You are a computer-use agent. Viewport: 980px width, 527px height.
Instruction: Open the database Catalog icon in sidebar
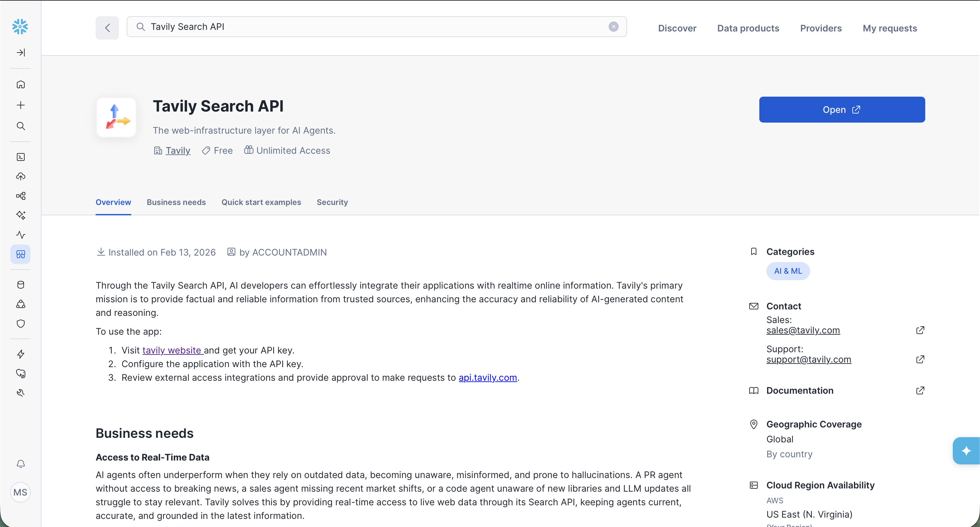click(20, 284)
